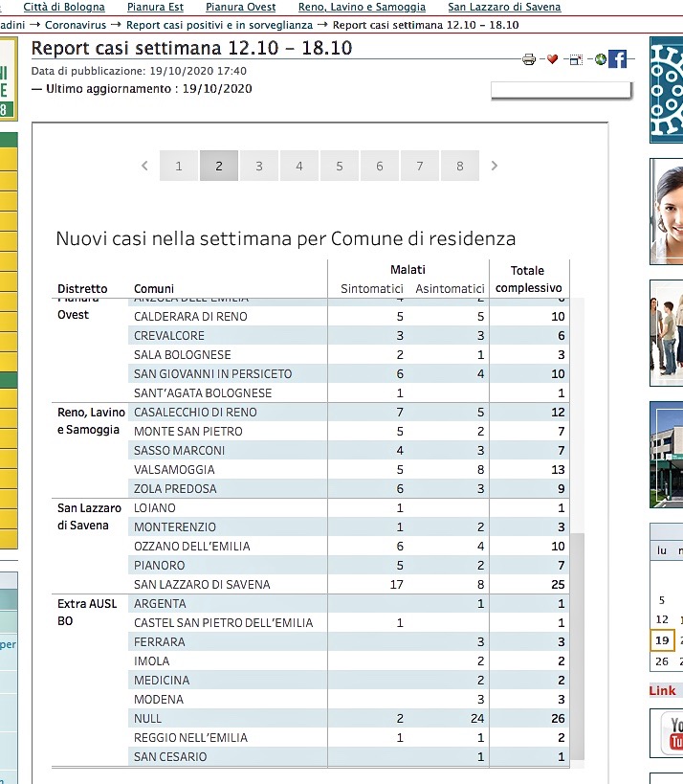Viewport: 683px width, 784px height.
Task: Open Report casi positivi e in sorveglianza breadcrumb
Action: tap(219, 25)
